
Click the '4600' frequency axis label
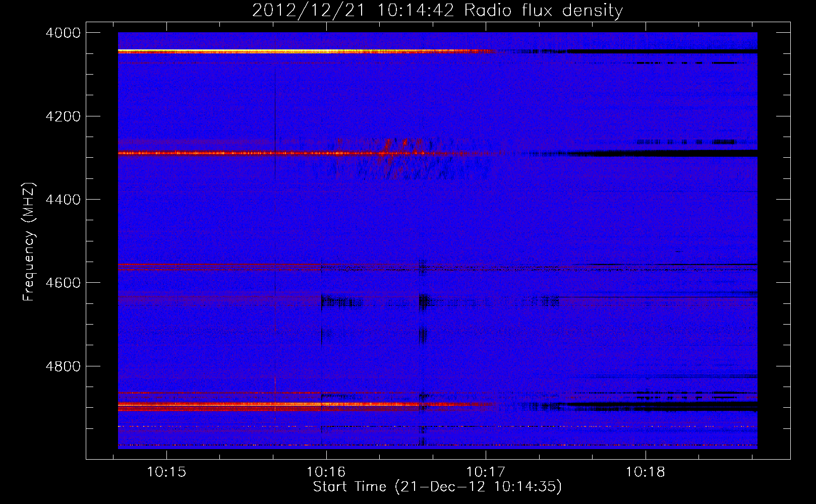tap(63, 283)
